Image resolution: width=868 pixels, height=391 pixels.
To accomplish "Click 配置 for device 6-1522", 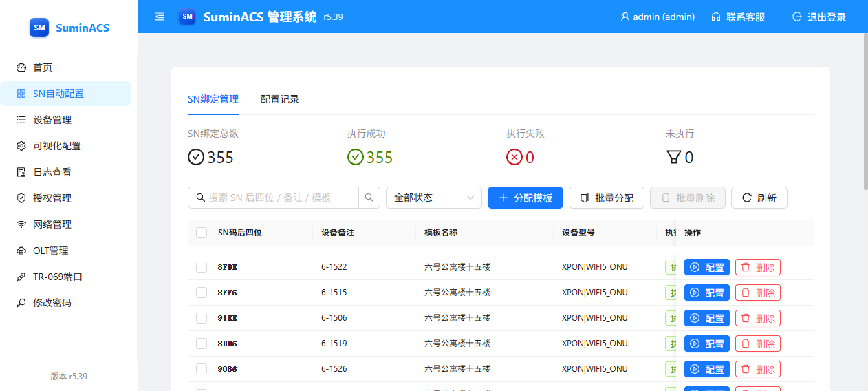I will [x=707, y=267].
